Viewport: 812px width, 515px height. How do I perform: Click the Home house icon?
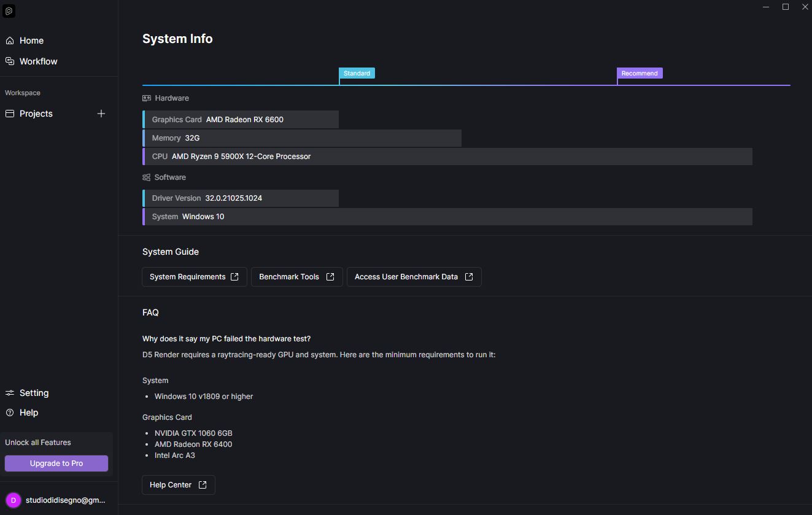pyautogui.click(x=10, y=41)
